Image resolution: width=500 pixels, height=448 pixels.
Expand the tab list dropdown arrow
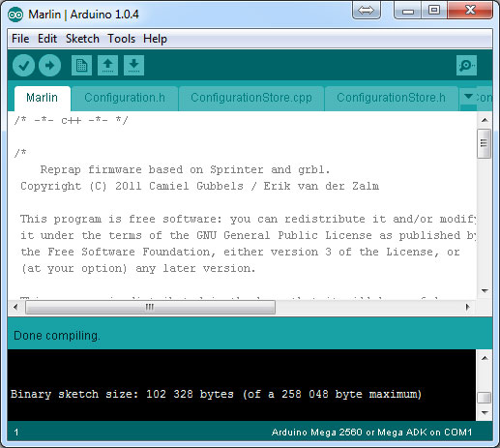tap(468, 97)
